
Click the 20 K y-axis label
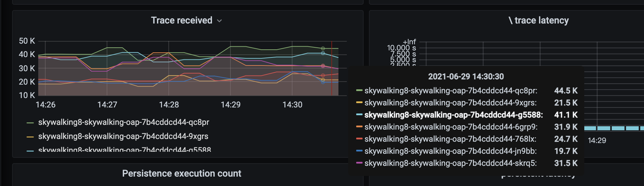27,82
